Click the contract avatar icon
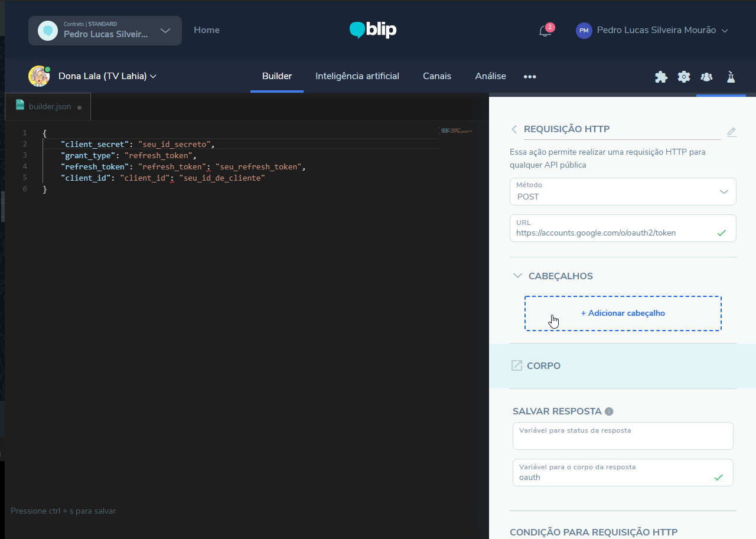This screenshot has width=756, height=539. (48, 31)
